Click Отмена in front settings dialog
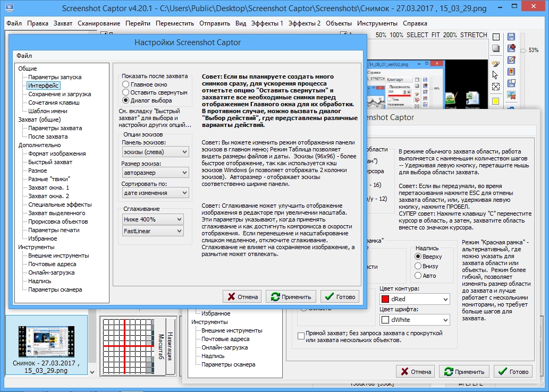 [x=242, y=297]
